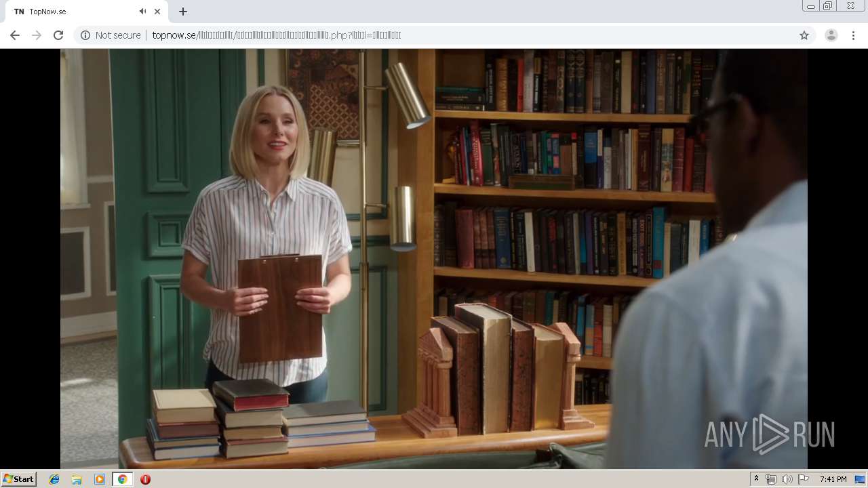The height and width of the screenshot is (488, 868).
Task: Close the TopNow.se tab
Action: point(157,12)
